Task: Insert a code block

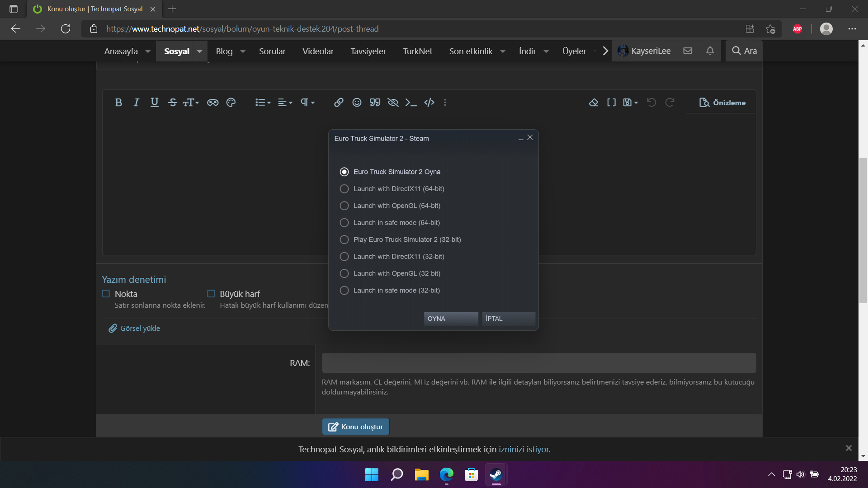Action: point(429,103)
